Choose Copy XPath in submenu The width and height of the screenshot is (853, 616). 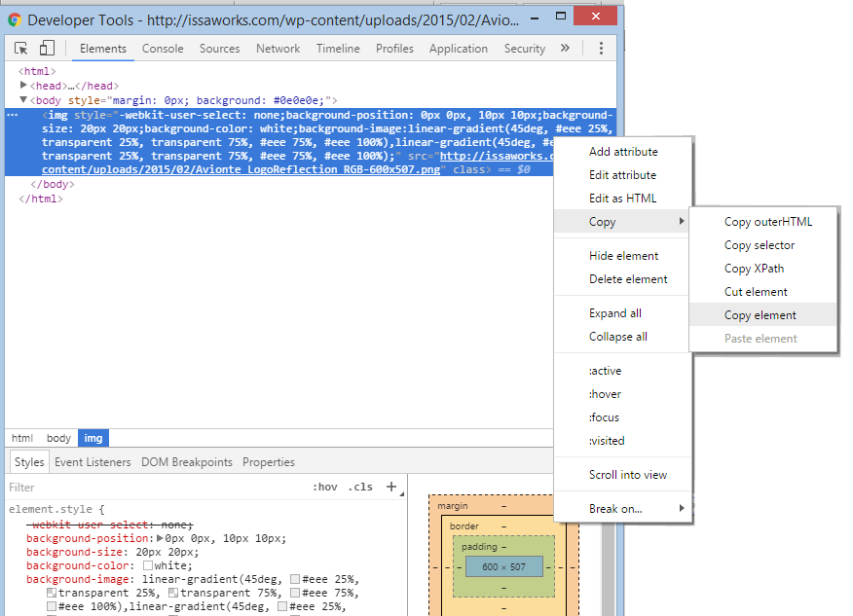pos(763,269)
